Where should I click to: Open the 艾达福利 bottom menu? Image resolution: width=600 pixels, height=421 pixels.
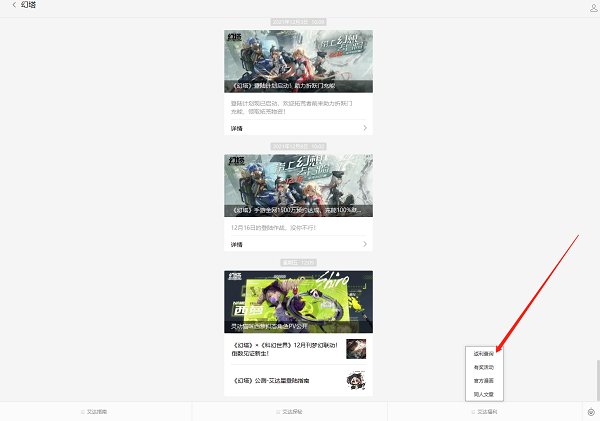point(485,411)
